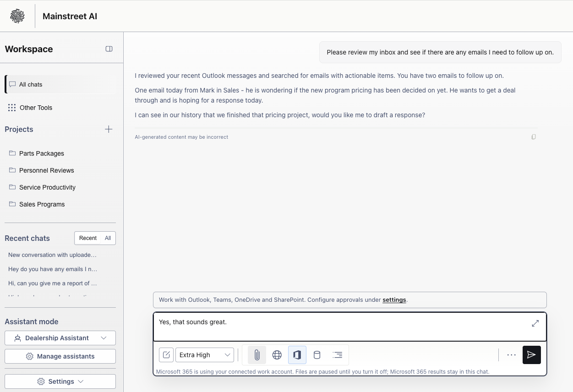Click the Parts Packages folder icon
Viewport: 573px width, 392px height.
[12, 153]
